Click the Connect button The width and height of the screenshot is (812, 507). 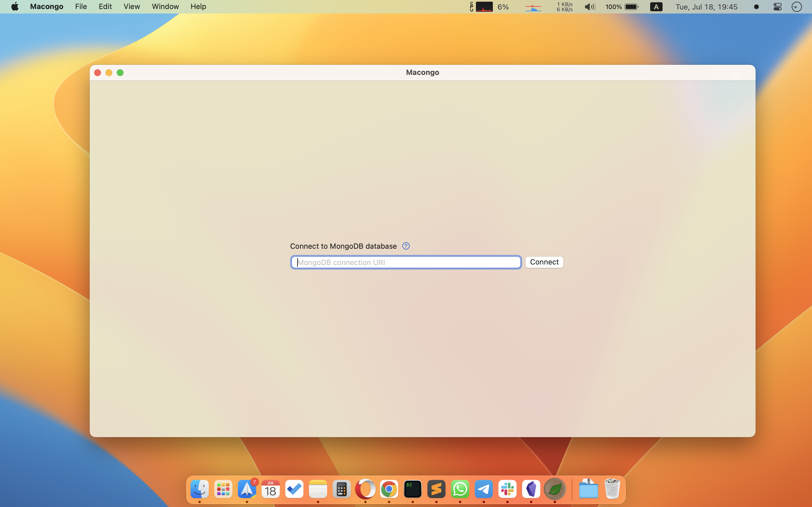544,262
